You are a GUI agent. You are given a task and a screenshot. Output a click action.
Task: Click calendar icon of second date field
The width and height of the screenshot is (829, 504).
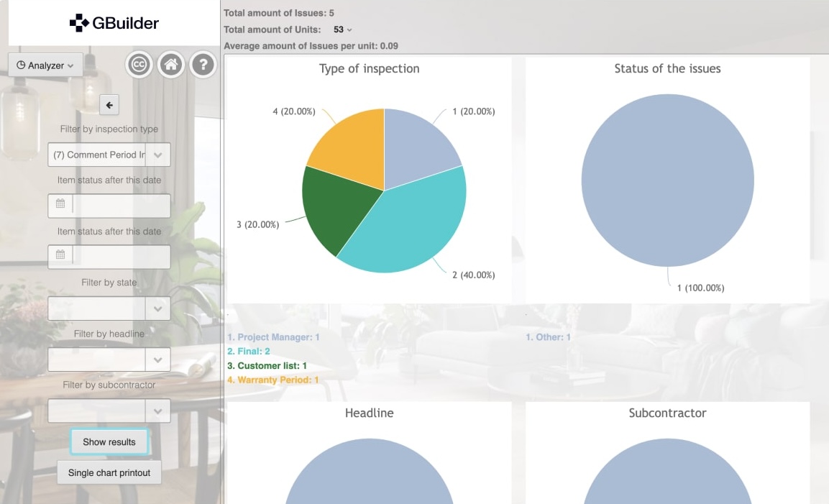(60, 255)
